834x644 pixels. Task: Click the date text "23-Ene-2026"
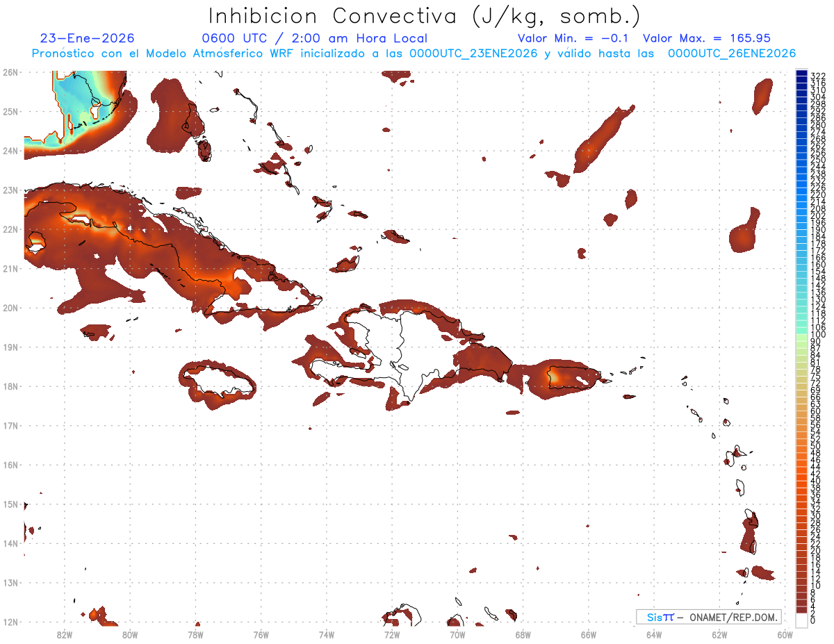[87, 39]
